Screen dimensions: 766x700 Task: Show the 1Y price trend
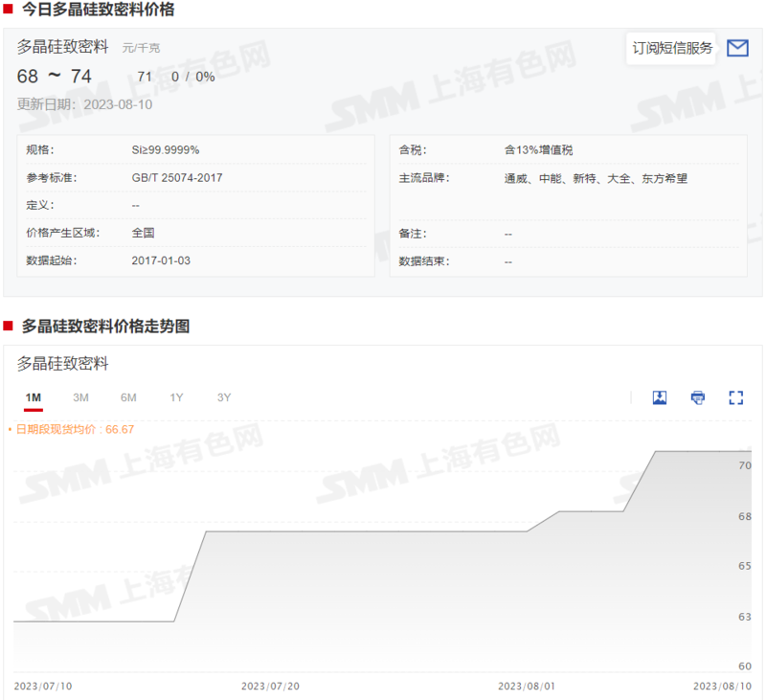[176, 397]
